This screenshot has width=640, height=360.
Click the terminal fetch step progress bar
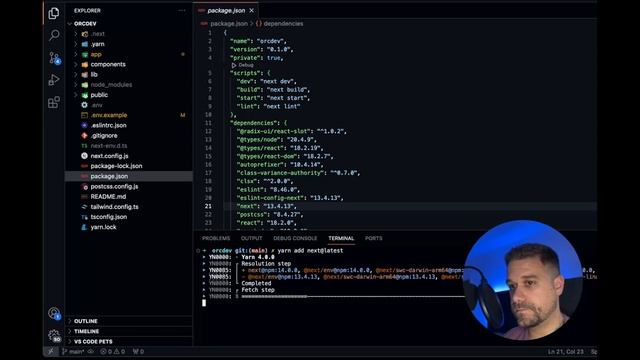click(353, 296)
